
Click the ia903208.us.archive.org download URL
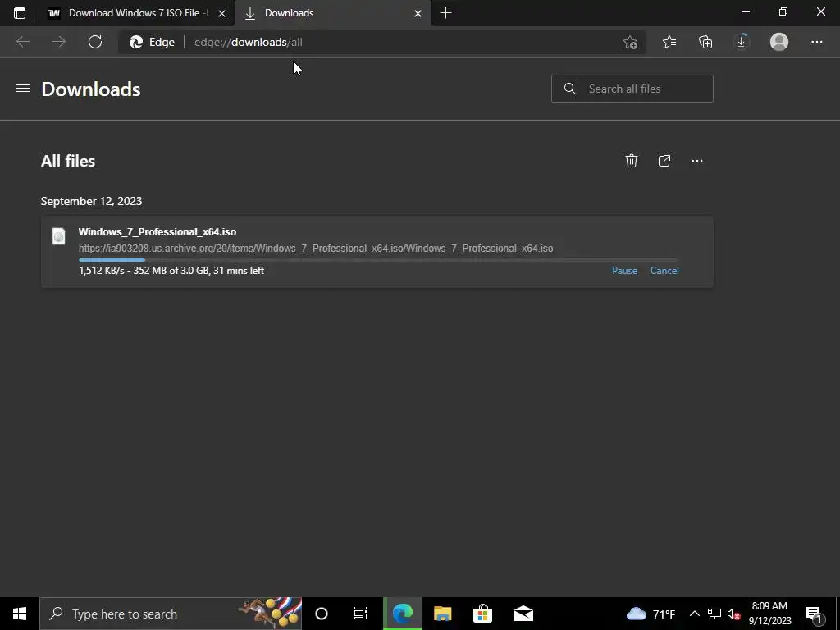316,249
